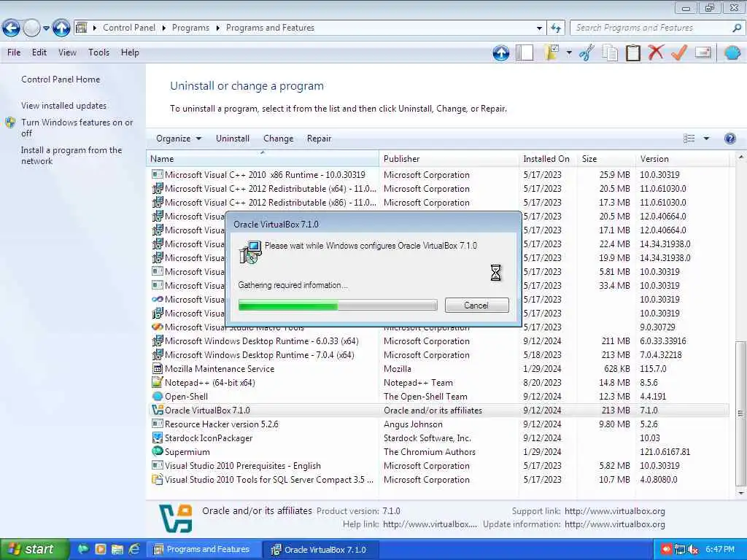Click the Forward navigation arrow
The image size is (747, 560).
click(x=31, y=28)
